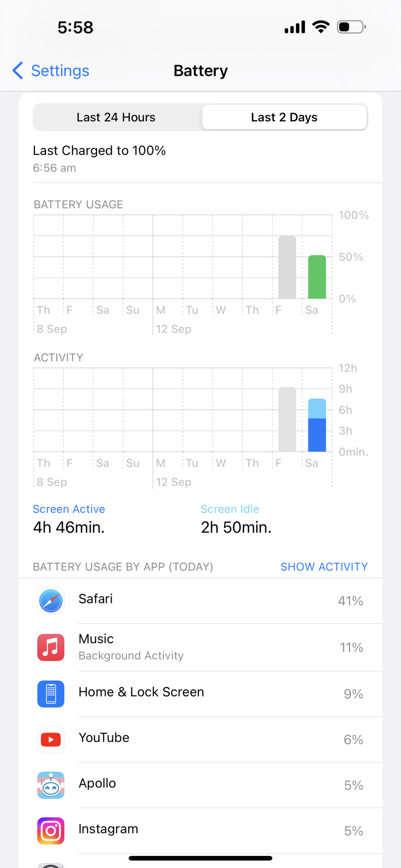Tap the YouTube app icon
The height and width of the screenshot is (868, 401).
pos(51,740)
